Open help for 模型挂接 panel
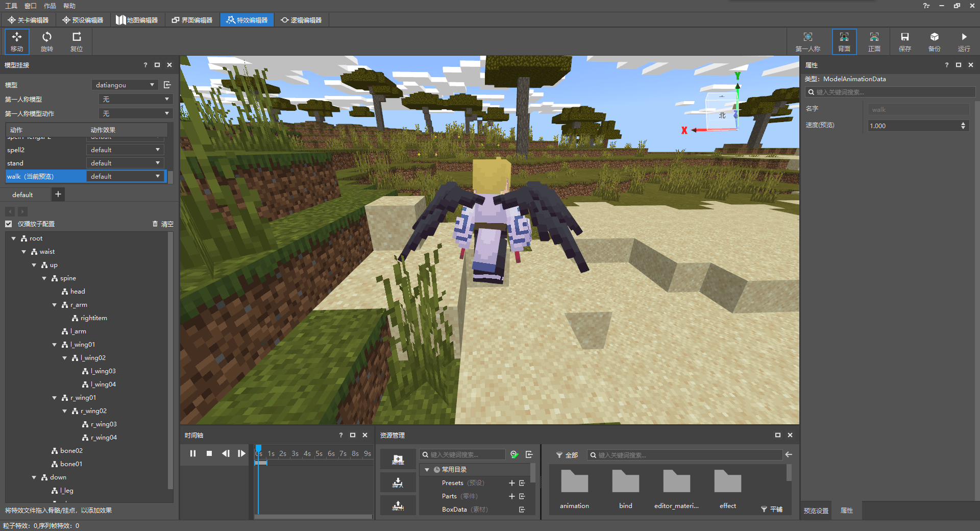 click(145, 65)
